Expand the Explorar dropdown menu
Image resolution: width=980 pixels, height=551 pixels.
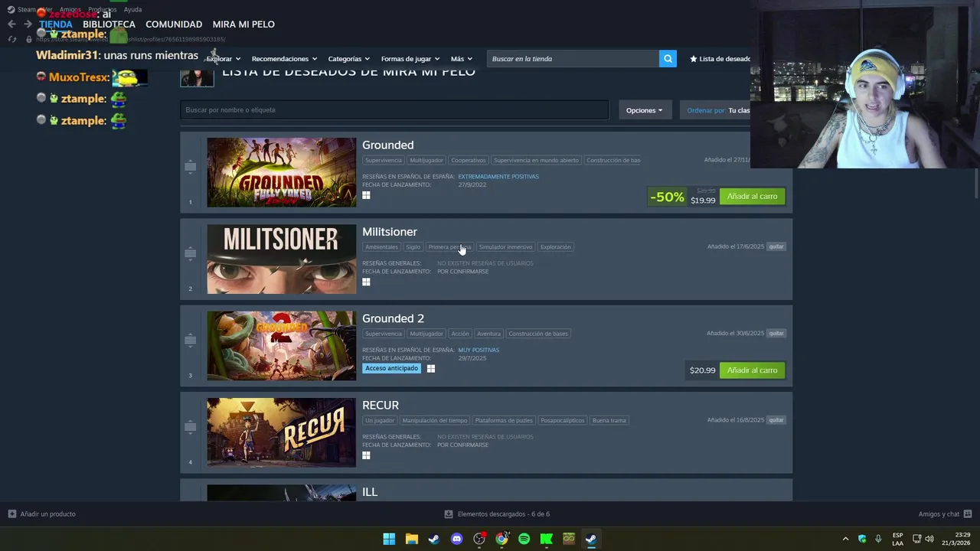[224, 59]
